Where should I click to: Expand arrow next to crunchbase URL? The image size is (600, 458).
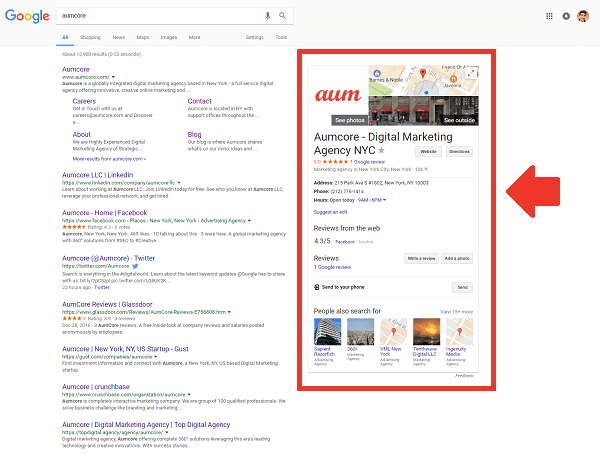(189, 394)
